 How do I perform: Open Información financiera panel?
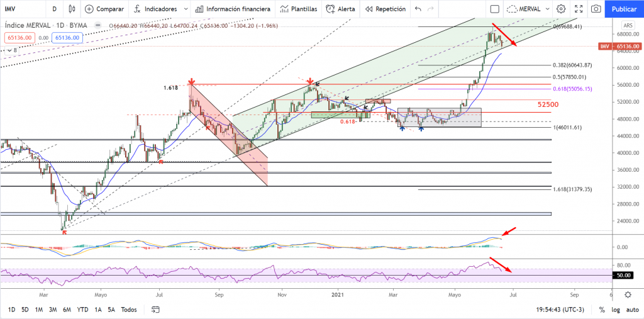(x=233, y=9)
